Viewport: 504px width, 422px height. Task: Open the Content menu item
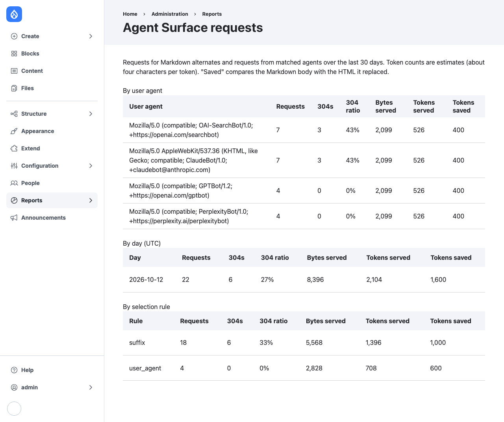(52, 71)
